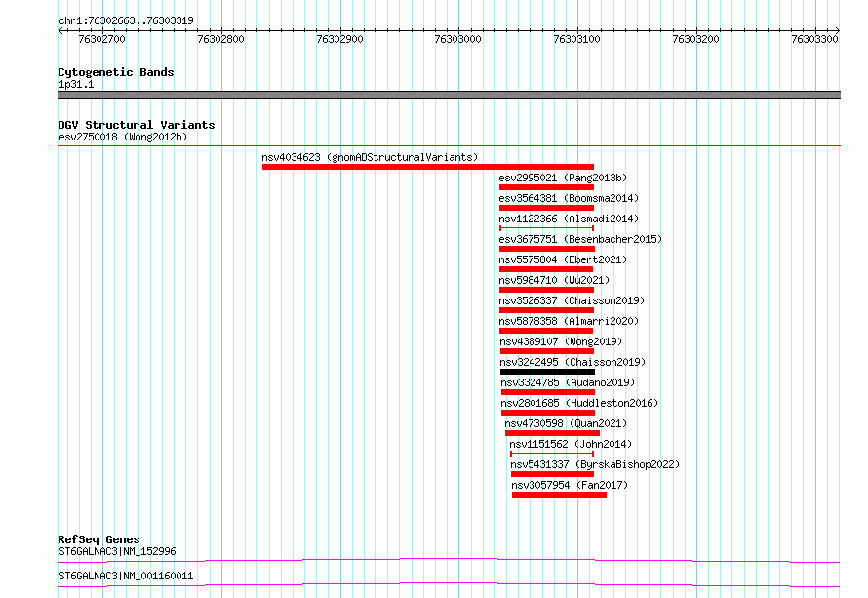Click ruler position 76302900

(340, 39)
